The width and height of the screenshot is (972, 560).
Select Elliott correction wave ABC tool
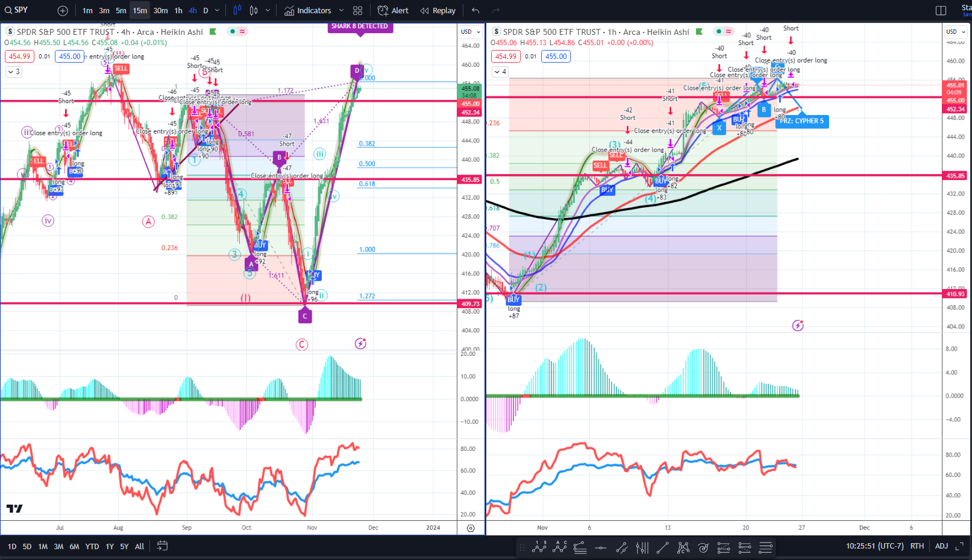point(560,547)
